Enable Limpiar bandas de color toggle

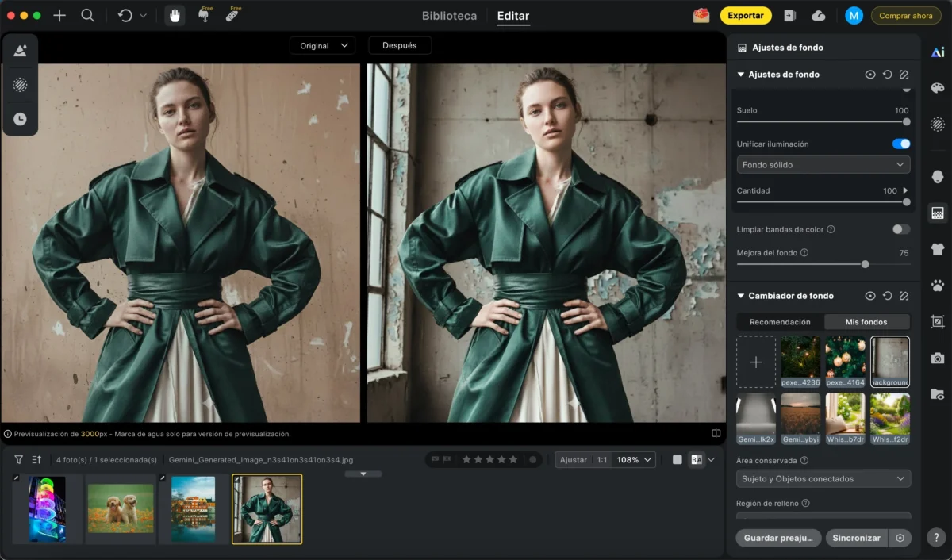point(901,229)
